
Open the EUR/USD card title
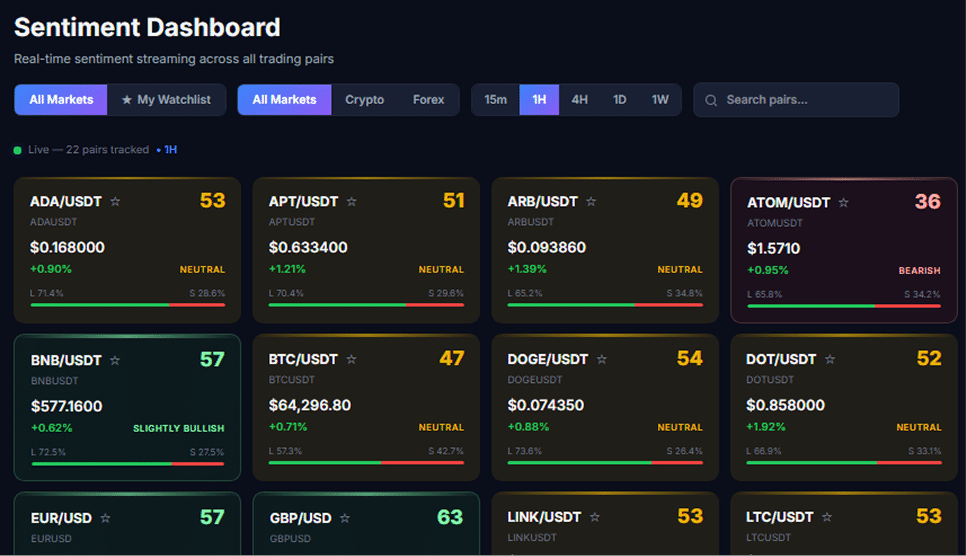[x=61, y=518]
